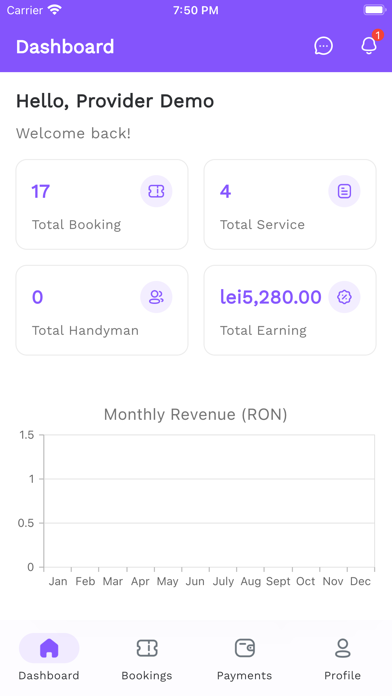Screen dimensions: 392x696
Task: Tap the '0.5' y-axis value
Action: pos(26,523)
